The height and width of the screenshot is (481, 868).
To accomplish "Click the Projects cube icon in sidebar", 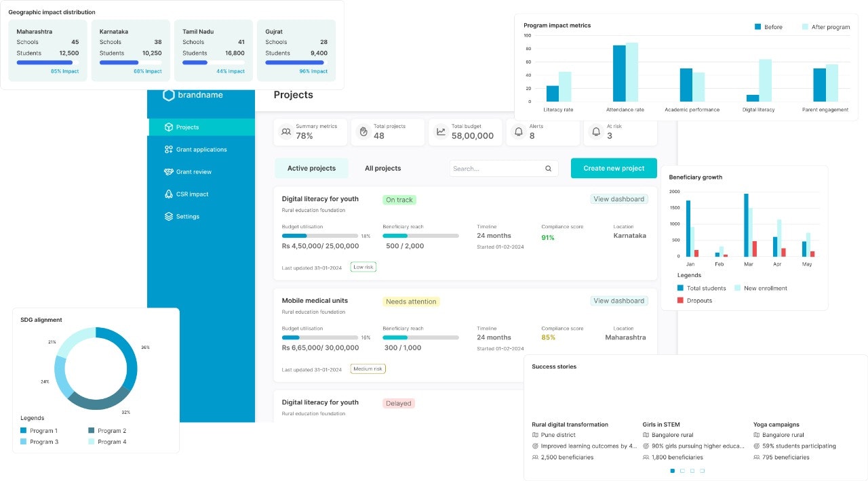I will coord(169,127).
